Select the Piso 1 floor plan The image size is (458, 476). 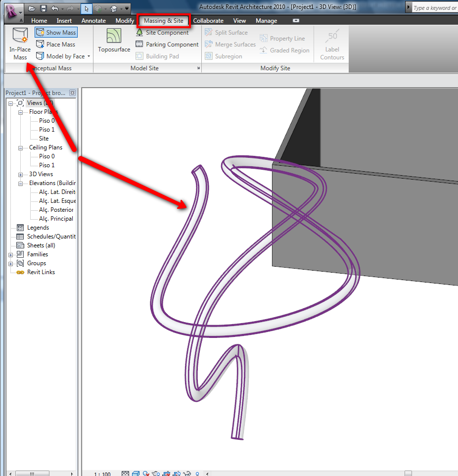(x=47, y=129)
